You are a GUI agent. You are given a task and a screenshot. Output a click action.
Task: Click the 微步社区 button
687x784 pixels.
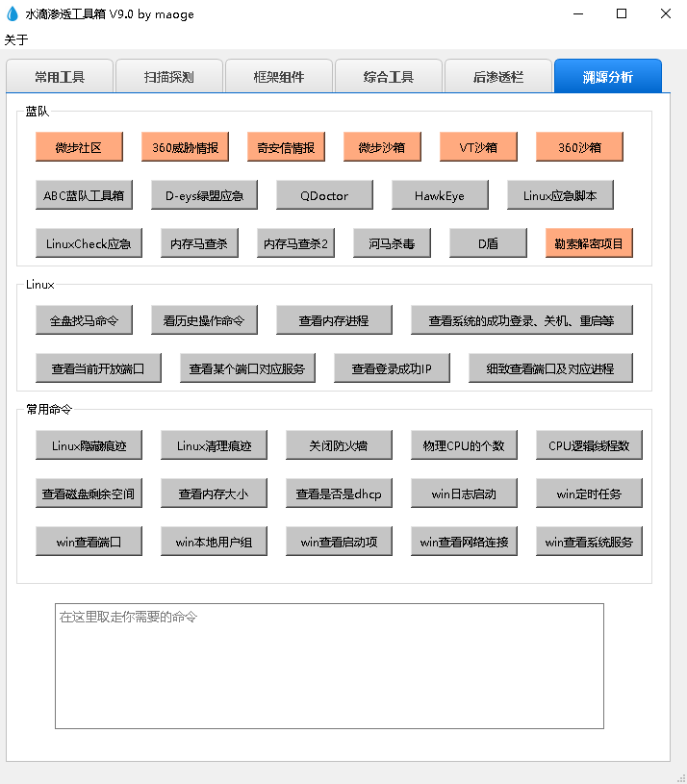click(79, 147)
